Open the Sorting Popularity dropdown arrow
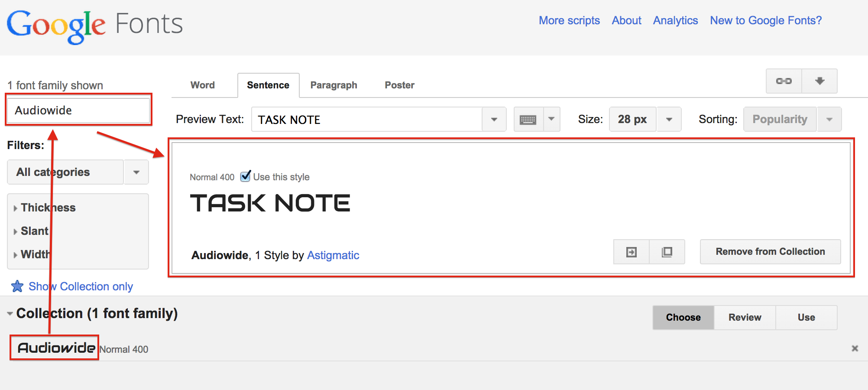This screenshot has width=868, height=390. pos(829,120)
